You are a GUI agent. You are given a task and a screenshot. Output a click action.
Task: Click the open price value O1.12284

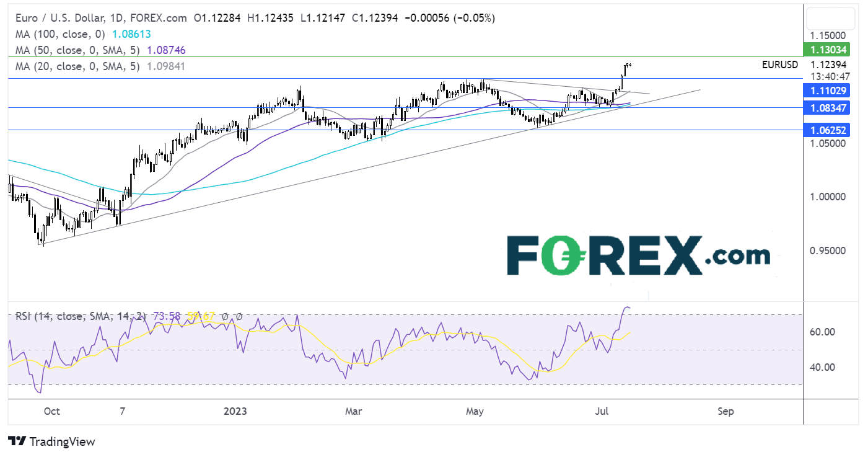[x=217, y=18]
